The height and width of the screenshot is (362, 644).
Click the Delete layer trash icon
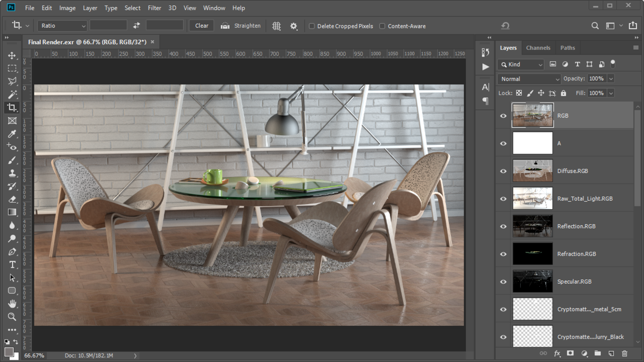tap(624, 353)
